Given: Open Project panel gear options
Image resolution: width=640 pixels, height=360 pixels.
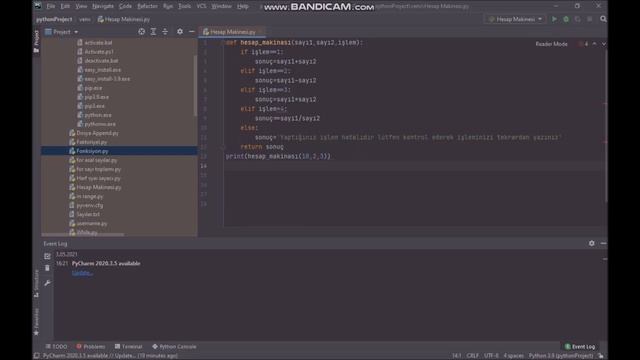Looking at the screenshot, I should (180, 31).
